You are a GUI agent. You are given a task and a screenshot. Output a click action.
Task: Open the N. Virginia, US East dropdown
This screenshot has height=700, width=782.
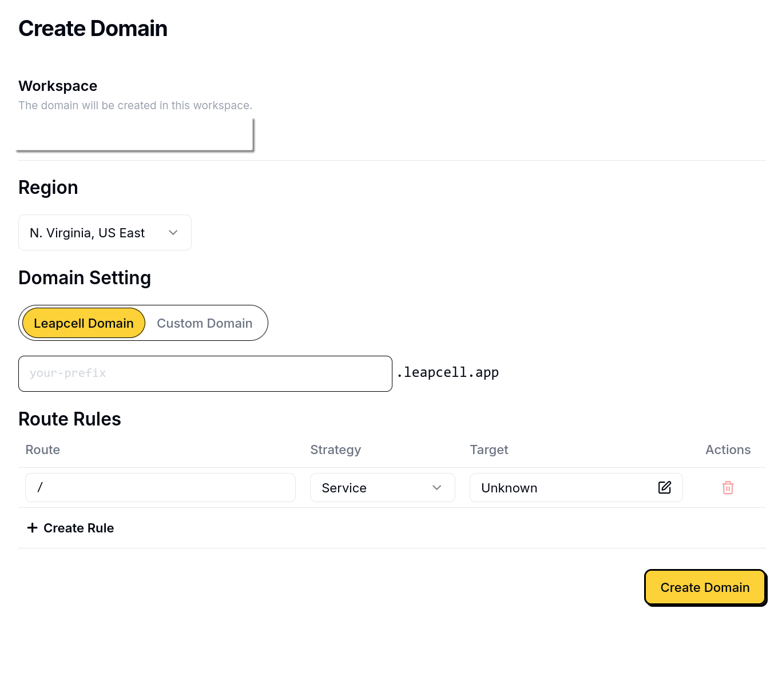coord(105,233)
